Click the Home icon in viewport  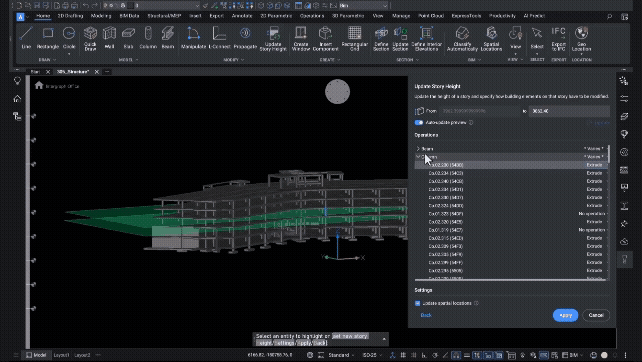click(x=39, y=85)
